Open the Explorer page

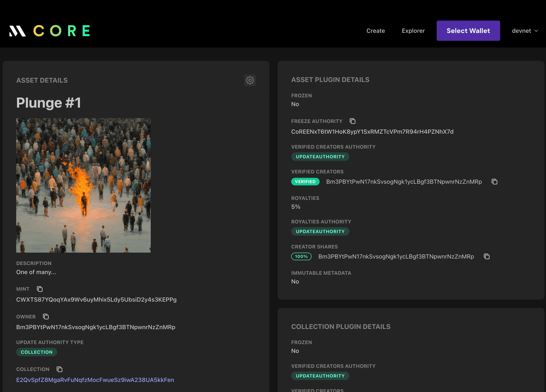coord(413,31)
